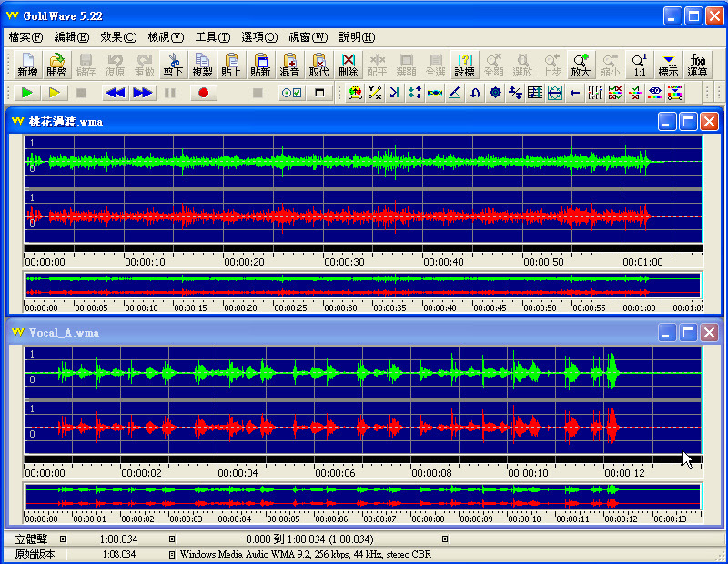
Task: Click the 混音 (Mix) toolbar icon
Action: click(289, 65)
